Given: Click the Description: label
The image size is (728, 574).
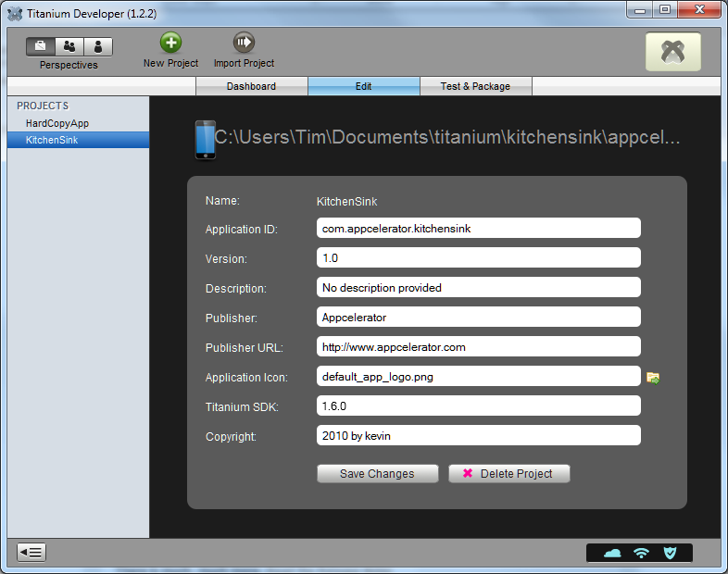Looking at the screenshot, I should (236, 289).
